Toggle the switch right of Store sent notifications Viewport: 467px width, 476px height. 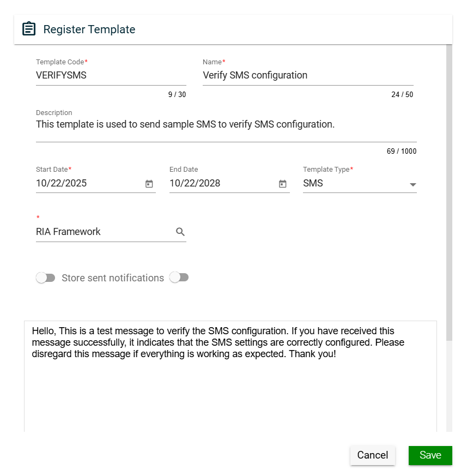179,278
